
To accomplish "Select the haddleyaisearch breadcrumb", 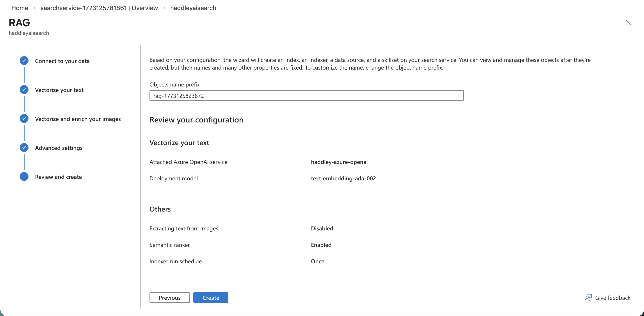I will (193, 8).
